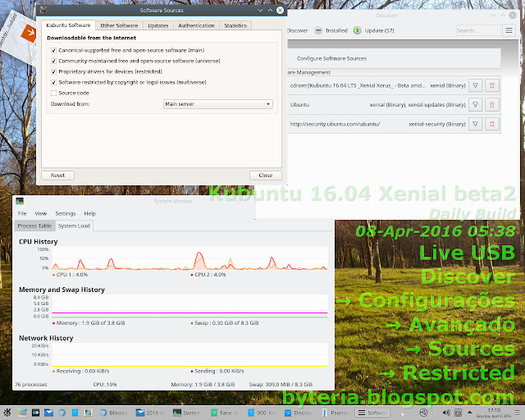The height and width of the screenshot is (420, 525).
Task: Click '76 processes' in the status bar
Action: pos(31,384)
